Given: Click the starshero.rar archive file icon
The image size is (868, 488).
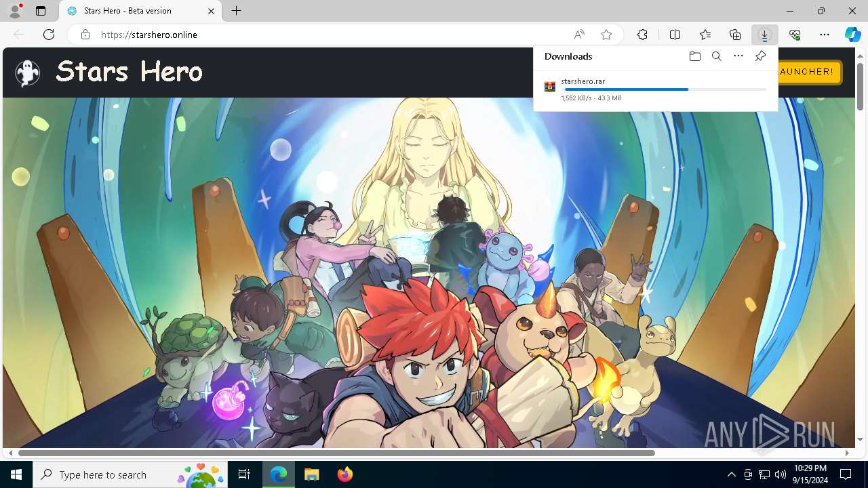Looking at the screenshot, I should [x=550, y=87].
